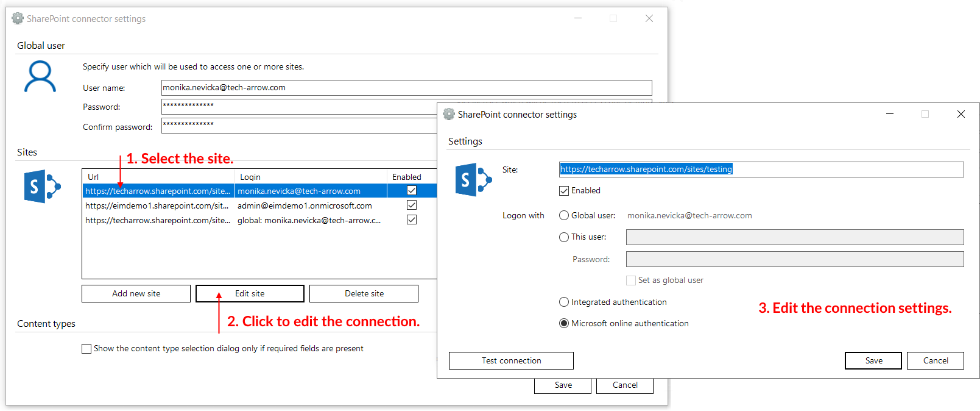Close the back SharePoint connector window
Viewport: 980px width, 411px height.
[649, 18]
